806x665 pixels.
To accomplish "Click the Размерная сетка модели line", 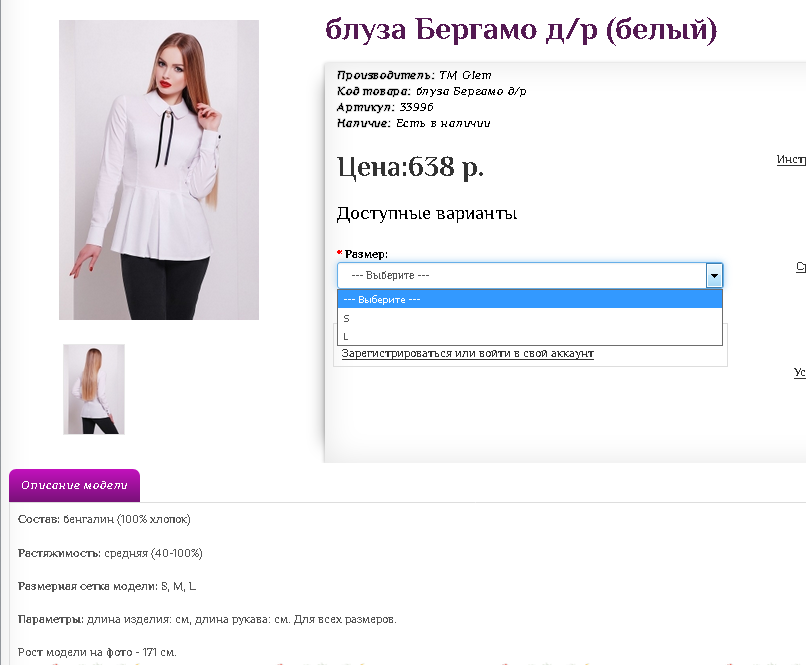I will pyautogui.click(x=107, y=586).
